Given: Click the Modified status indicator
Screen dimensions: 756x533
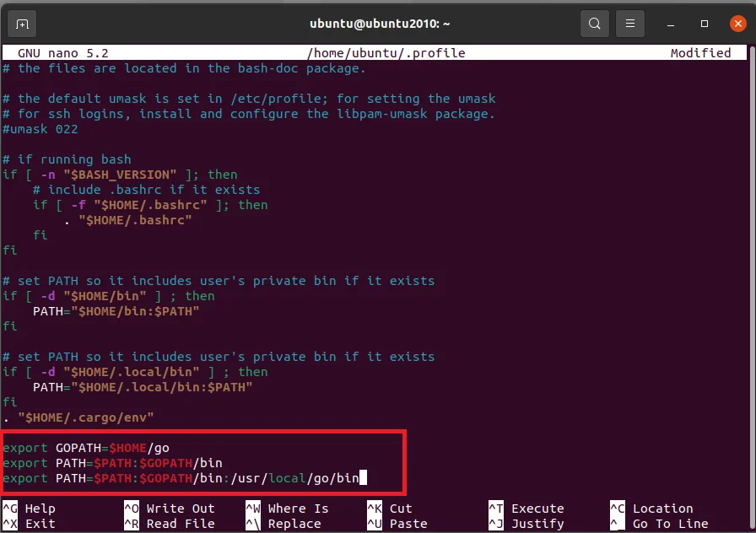Looking at the screenshot, I should point(700,53).
